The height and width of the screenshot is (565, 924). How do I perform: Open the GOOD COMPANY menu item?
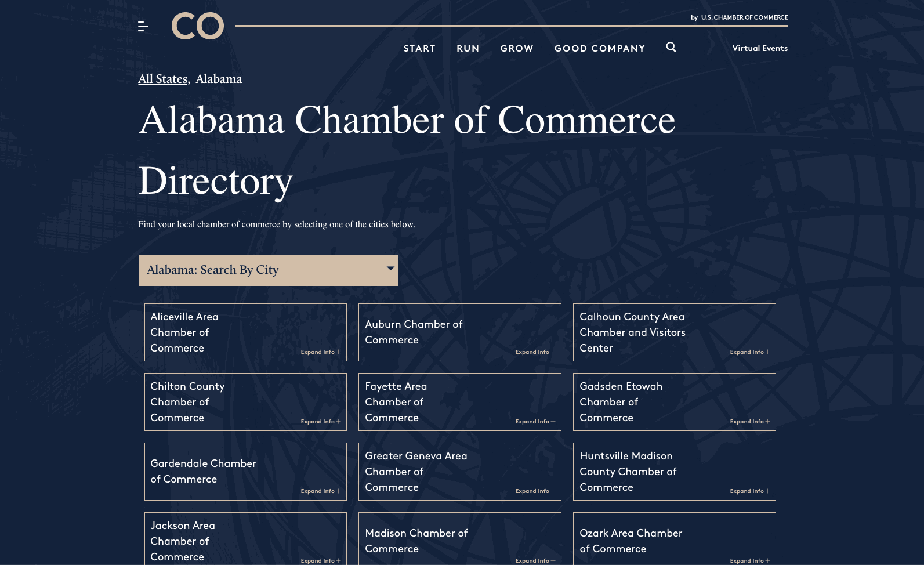click(x=600, y=49)
